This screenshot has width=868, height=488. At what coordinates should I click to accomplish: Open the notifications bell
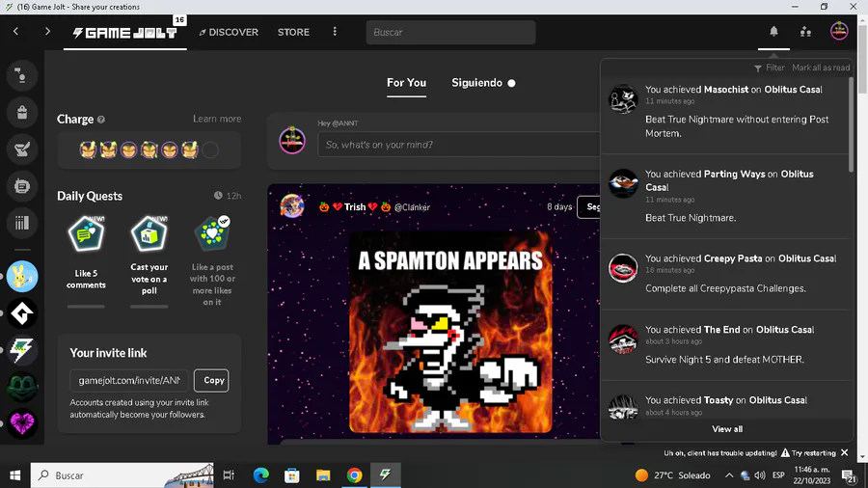[773, 32]
